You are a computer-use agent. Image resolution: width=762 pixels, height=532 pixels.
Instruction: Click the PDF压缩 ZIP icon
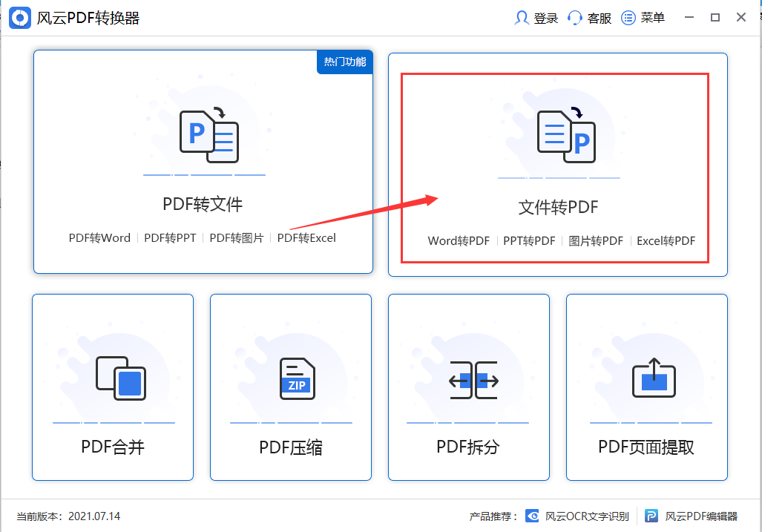298,379
